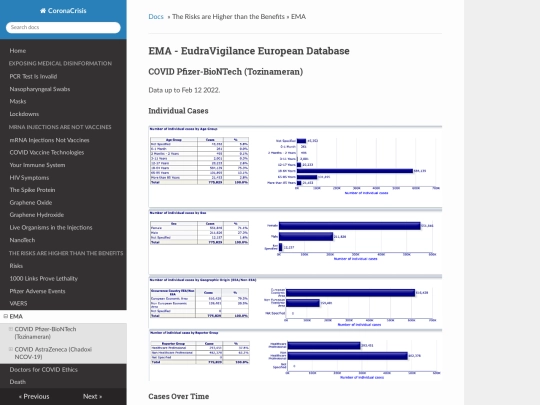Open COVID Vaccine Technologies page

click(x=46, y=152)
